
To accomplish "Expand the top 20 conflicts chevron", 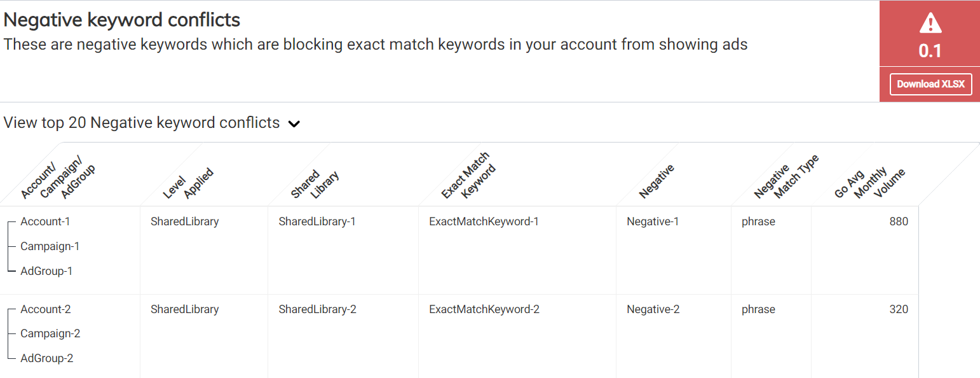I will tap(294, 124).
